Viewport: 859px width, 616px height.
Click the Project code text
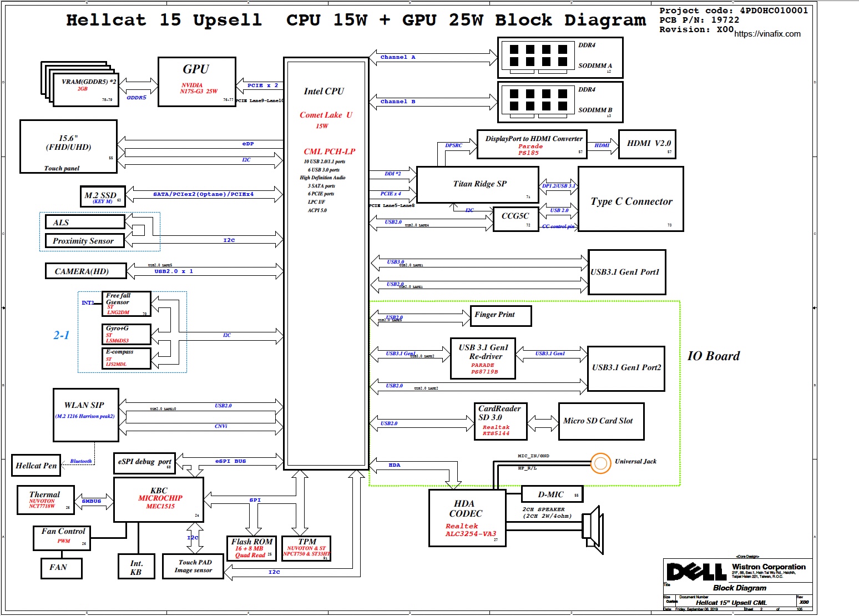click(734, 10)
